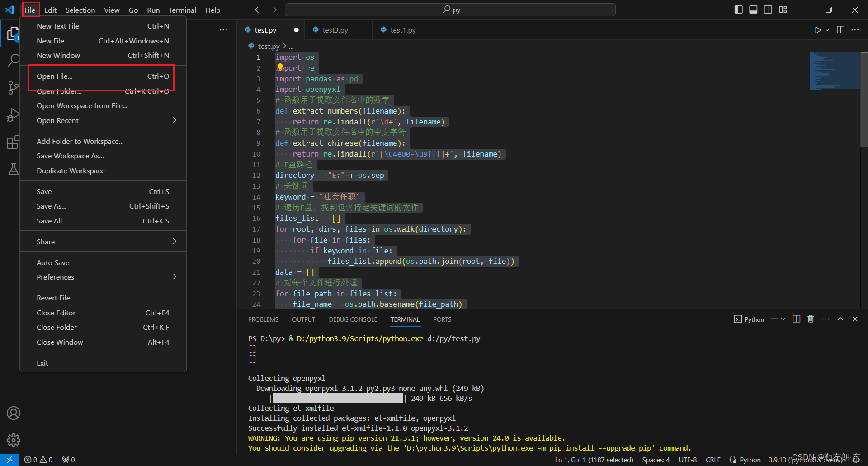Select Python terminal instance label
This screenshot has height=466, width=868.
(x=749, y=319)
